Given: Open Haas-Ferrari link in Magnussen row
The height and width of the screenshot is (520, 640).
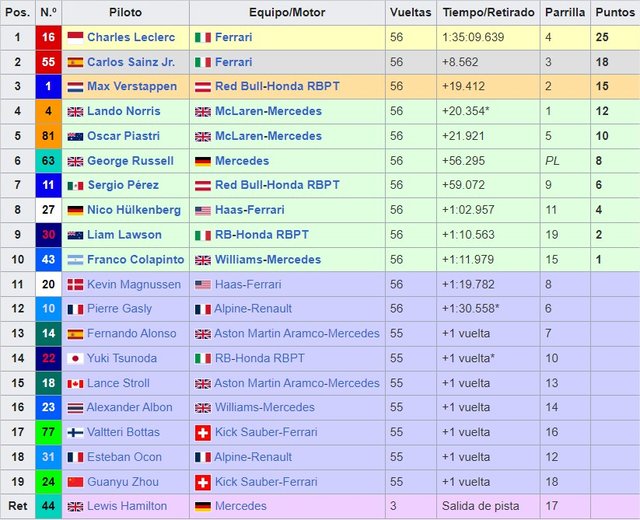Looking at the screenshot, I should (x=248, y=284).
